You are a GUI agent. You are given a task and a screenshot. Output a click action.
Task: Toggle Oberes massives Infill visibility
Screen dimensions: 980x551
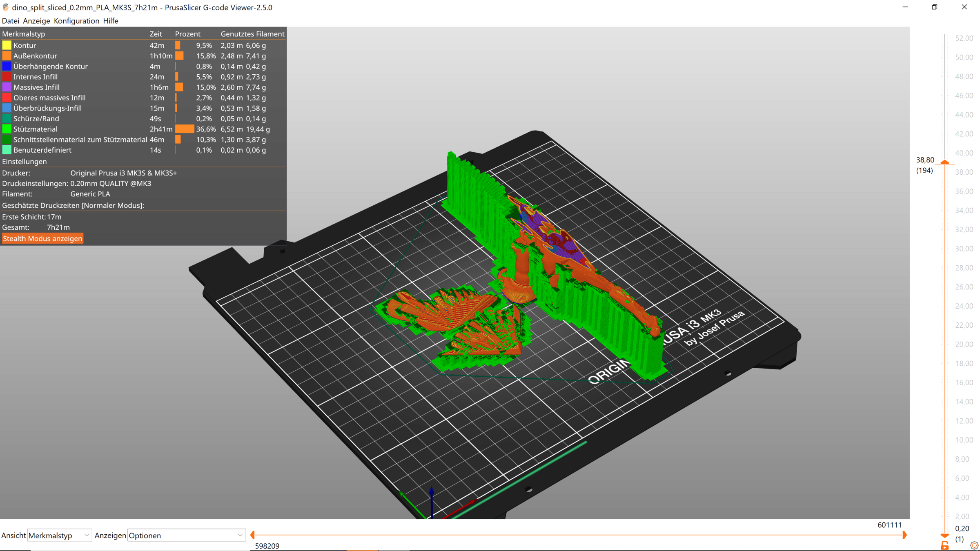[x=143, y=98]
